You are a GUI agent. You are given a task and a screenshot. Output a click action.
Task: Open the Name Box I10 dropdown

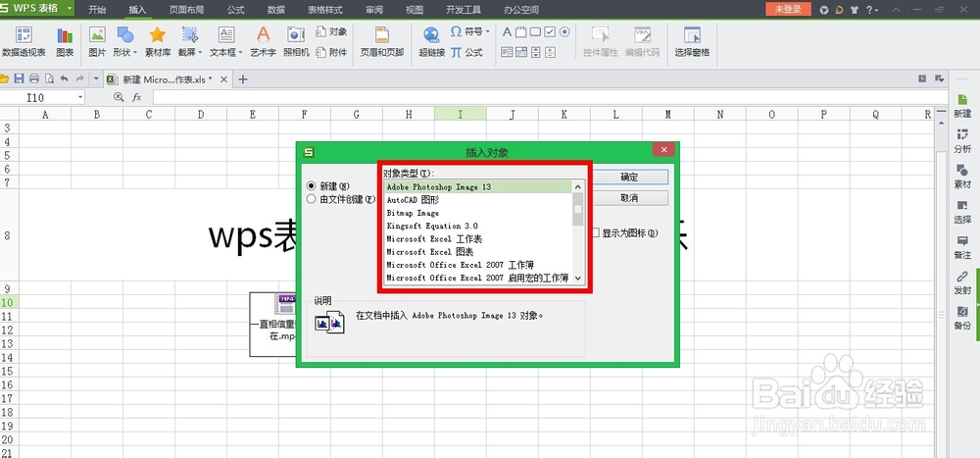(80, 97)
